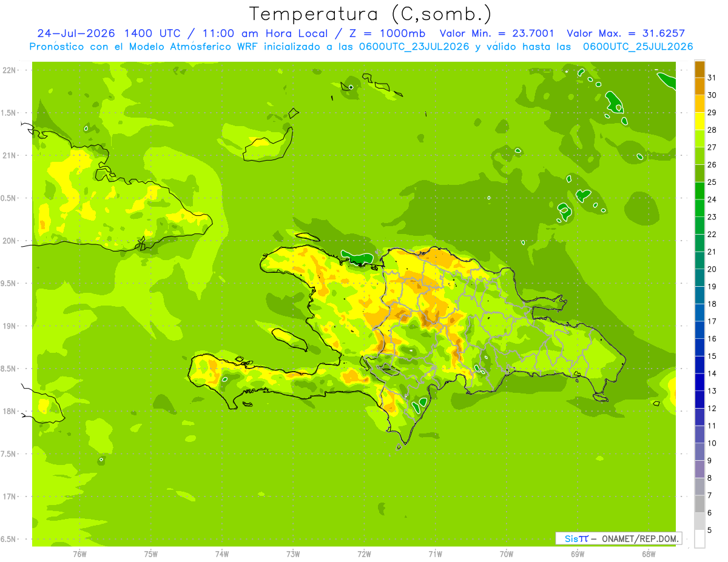
Task: Click legend color band between 19 and 20
Action: (x=699, y=278)
